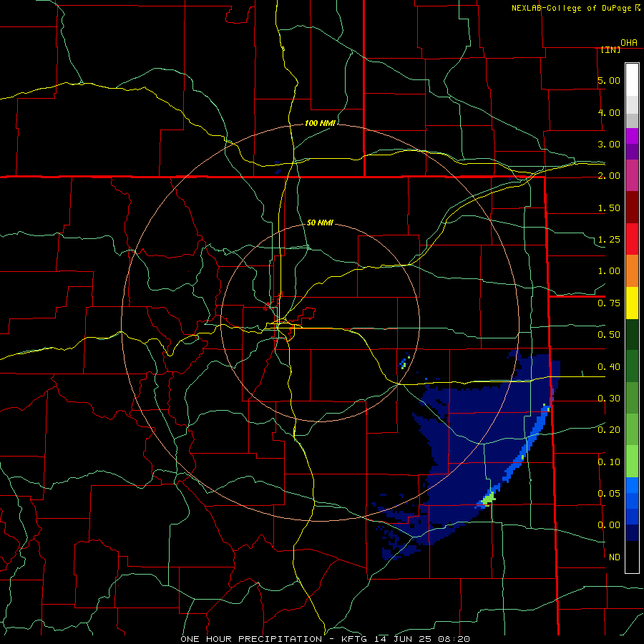
Task: Select the darkest green swatch near 0.50
Action: point(632,335)
